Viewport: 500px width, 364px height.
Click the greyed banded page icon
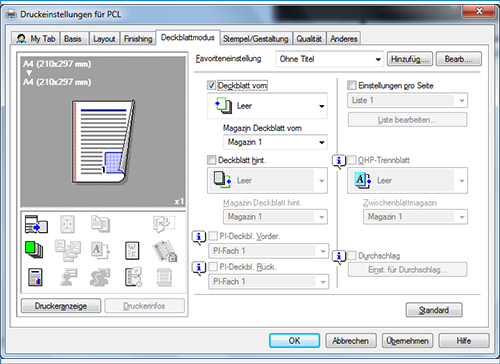point(164,278)
